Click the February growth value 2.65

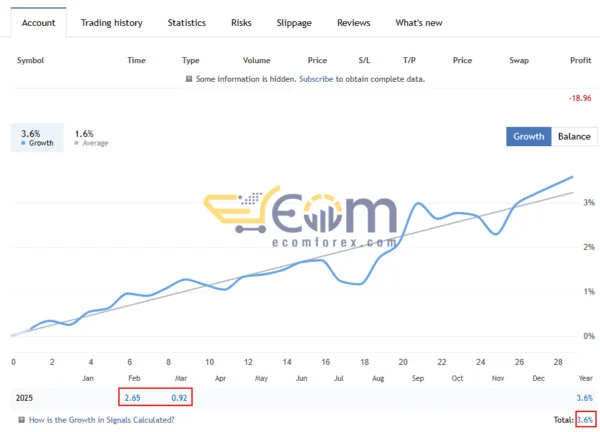pos(132,397)
